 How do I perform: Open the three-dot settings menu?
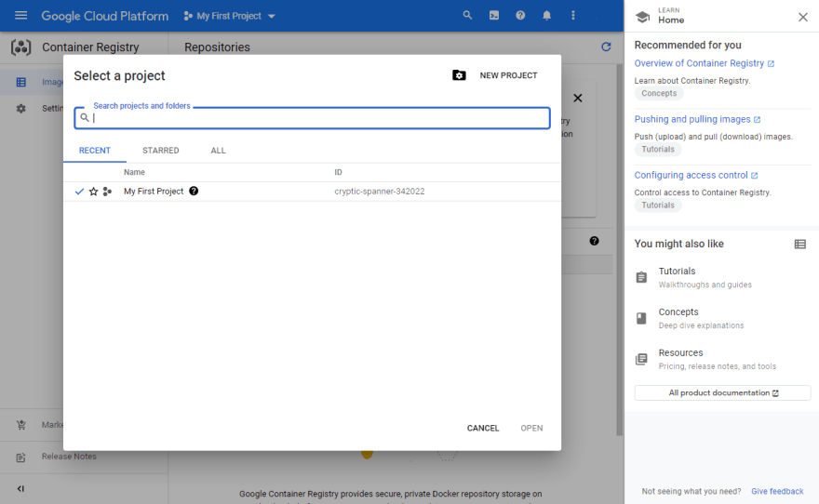coord(573,15)
